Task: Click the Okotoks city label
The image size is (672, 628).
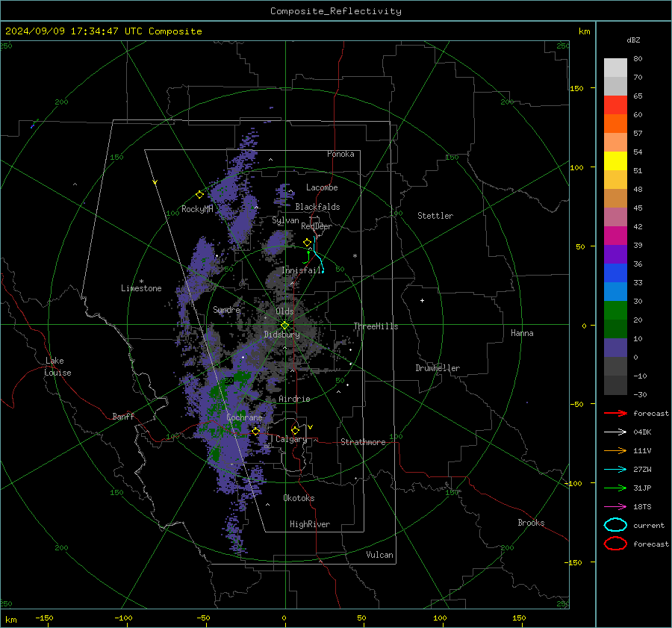Action: (x=299, y=498)
